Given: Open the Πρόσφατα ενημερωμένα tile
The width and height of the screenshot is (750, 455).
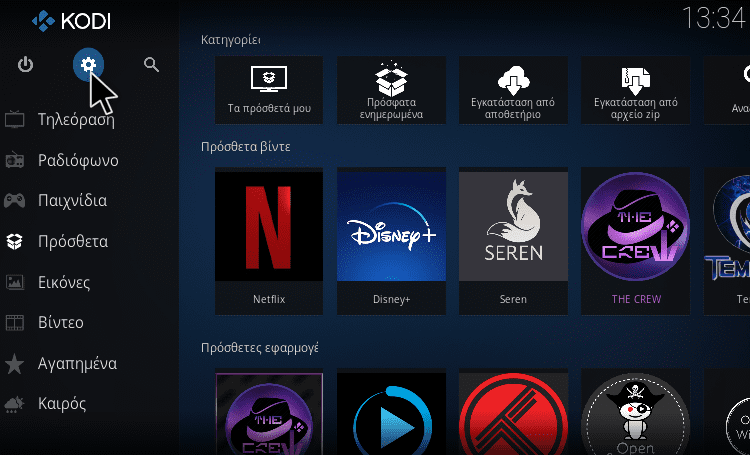Looking at the screenshot, I should (391, 90).
